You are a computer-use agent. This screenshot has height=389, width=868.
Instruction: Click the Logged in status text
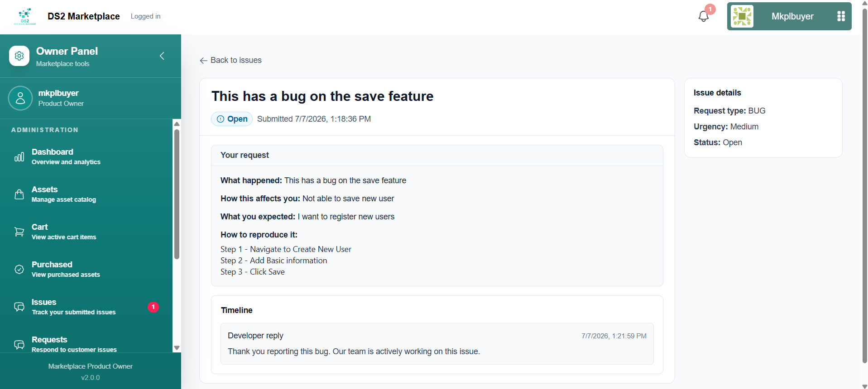pos(145,16)
